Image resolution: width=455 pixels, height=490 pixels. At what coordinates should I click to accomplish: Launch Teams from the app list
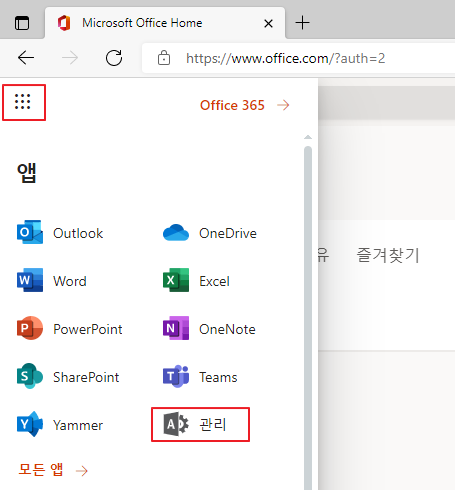click(x=200, y=377)
